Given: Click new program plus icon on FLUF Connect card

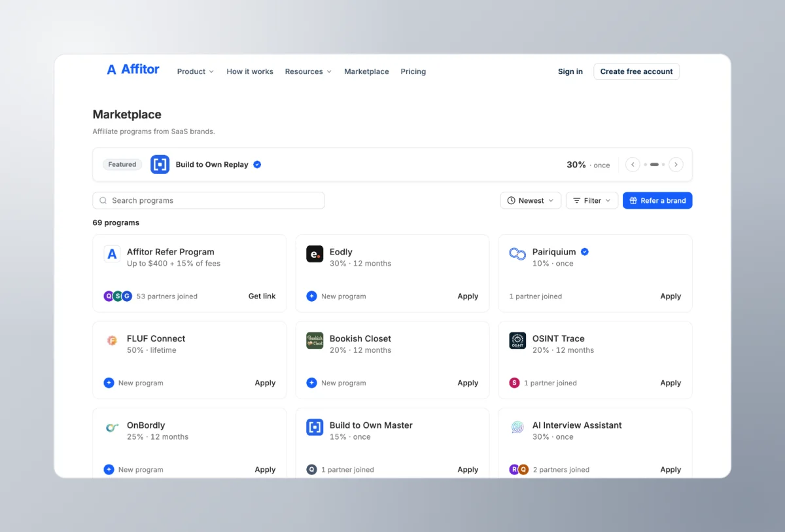Looking at the screenshot, I should click(x=109, y=383).
